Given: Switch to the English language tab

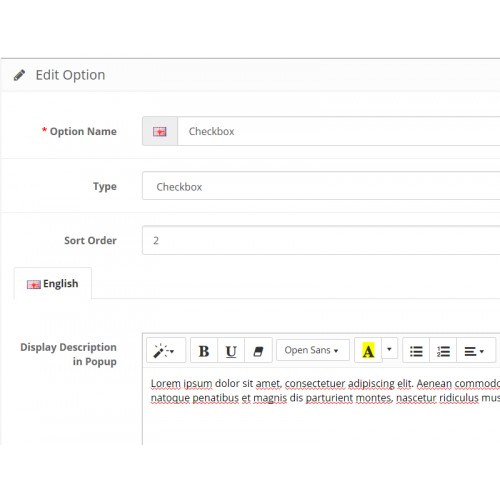Looking at the screenshot, I should 53,284.
